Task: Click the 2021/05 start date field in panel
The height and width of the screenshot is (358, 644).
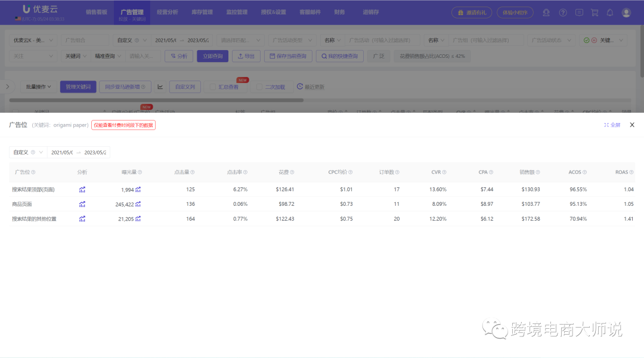Action: (62, 152)
